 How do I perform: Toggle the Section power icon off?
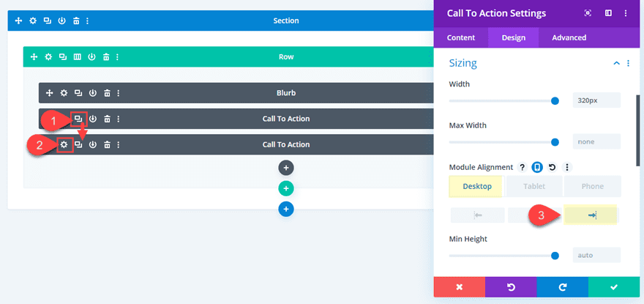(61, 21)
